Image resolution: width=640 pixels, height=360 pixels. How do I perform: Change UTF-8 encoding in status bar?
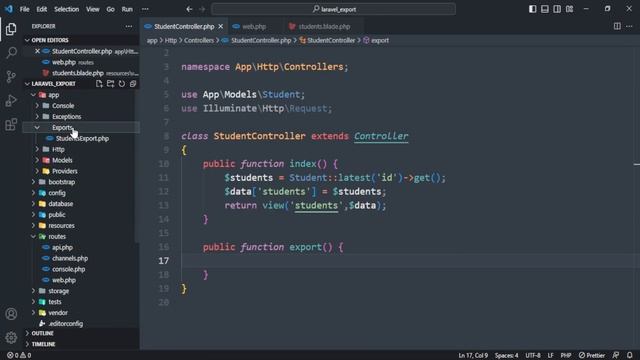point(533,355)
